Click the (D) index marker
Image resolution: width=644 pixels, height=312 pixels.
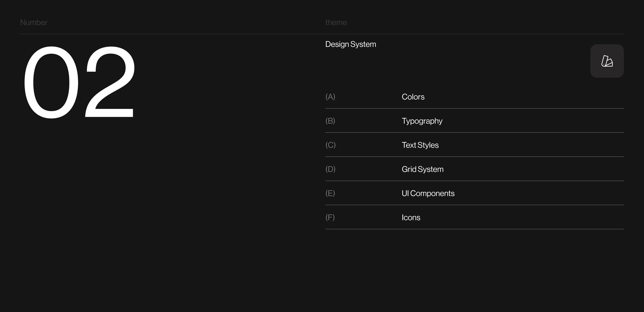click(x=331, y=169)
